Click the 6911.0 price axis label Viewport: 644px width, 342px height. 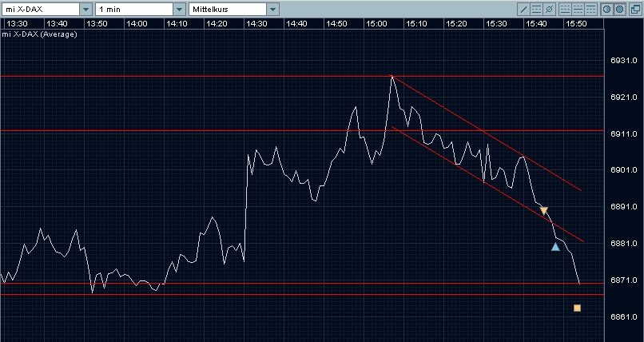click(624, 134)
